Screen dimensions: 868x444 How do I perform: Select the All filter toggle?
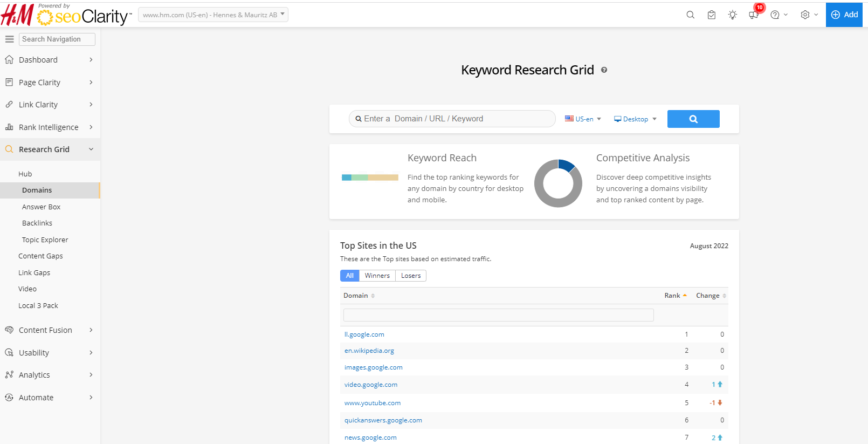pyautogui.click(x=349, y=276)
